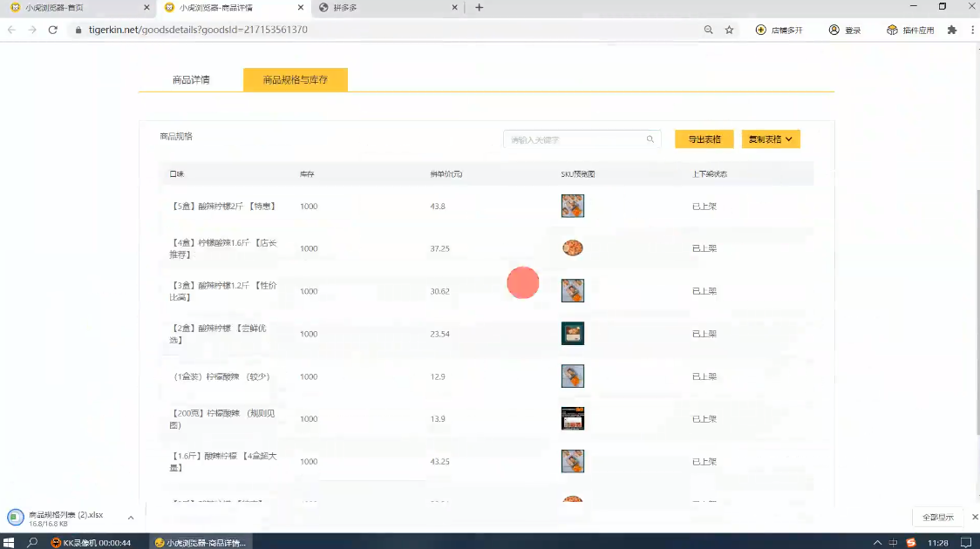Expand options for downloaded xlsx file
The height and width of the screenshot is (549, 980).
[x=131, y=518]
